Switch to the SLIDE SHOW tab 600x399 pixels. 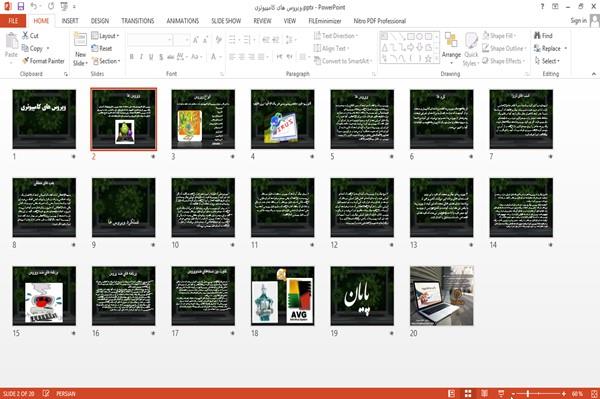pos(226,21)
